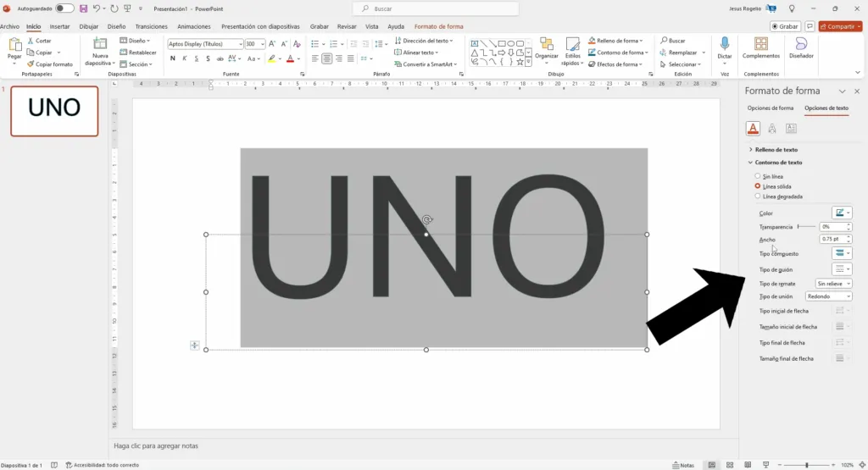Open the Formato de forma tab

(x=438, y=26)
